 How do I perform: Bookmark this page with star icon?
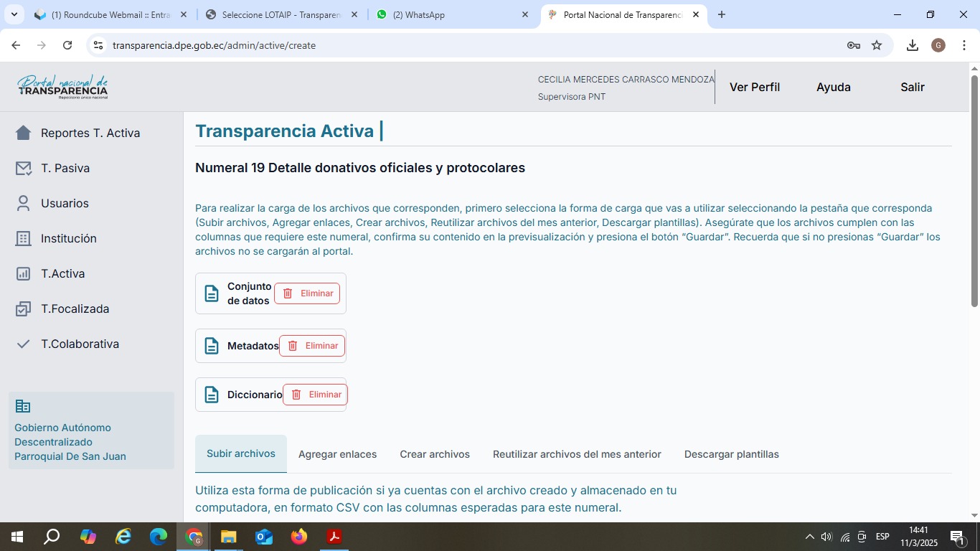tap(877, 45)
